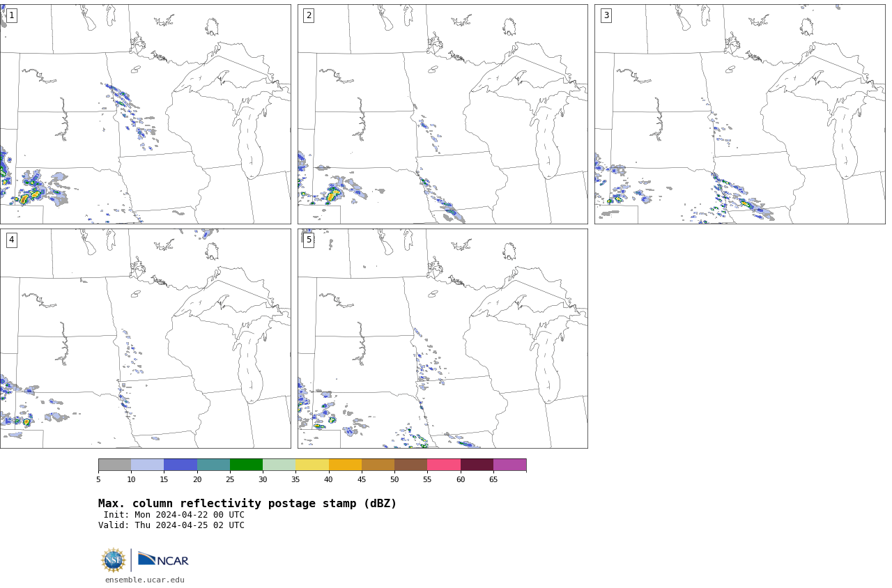Viewport: 892px width, 588px height.
Task: Click the tan 45-50 dBZ swatch
Action: pyautogui.click(x=378, y=465)
